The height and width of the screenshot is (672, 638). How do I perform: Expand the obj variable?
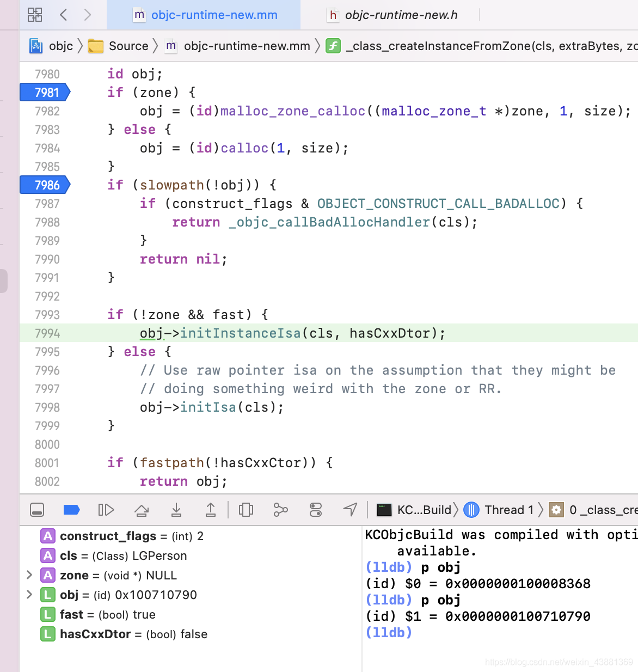pos(29,595)
